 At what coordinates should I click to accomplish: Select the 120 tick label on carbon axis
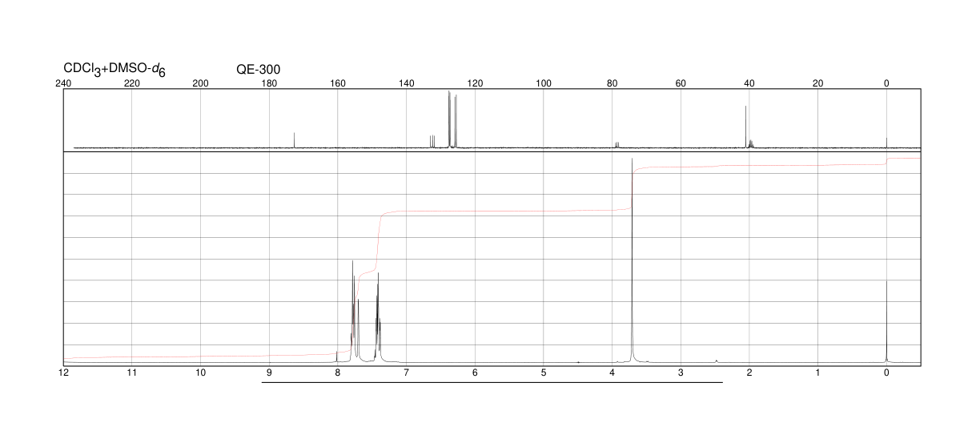coord(475,83)
